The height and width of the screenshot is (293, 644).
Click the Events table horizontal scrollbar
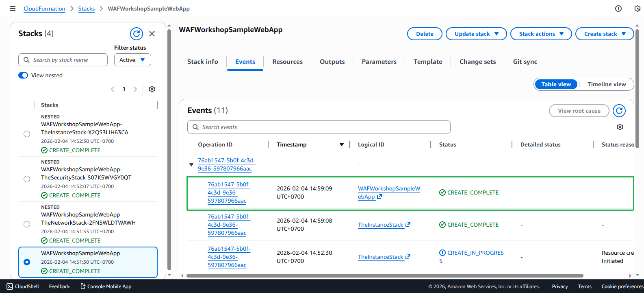point(385,276)
